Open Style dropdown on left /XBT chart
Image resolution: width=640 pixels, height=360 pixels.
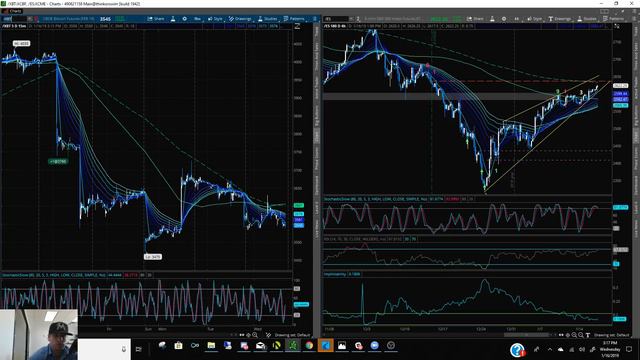point(215,19)
